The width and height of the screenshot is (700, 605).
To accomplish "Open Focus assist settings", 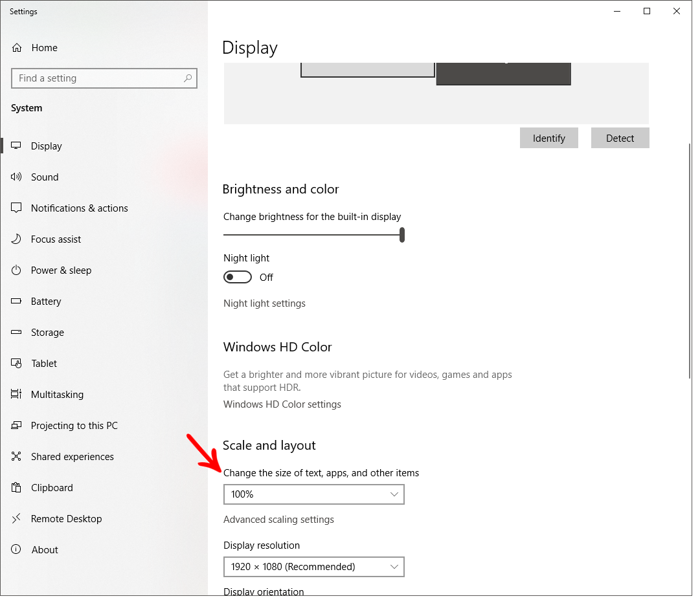I will pyautogui.click(x=56, y=239).
